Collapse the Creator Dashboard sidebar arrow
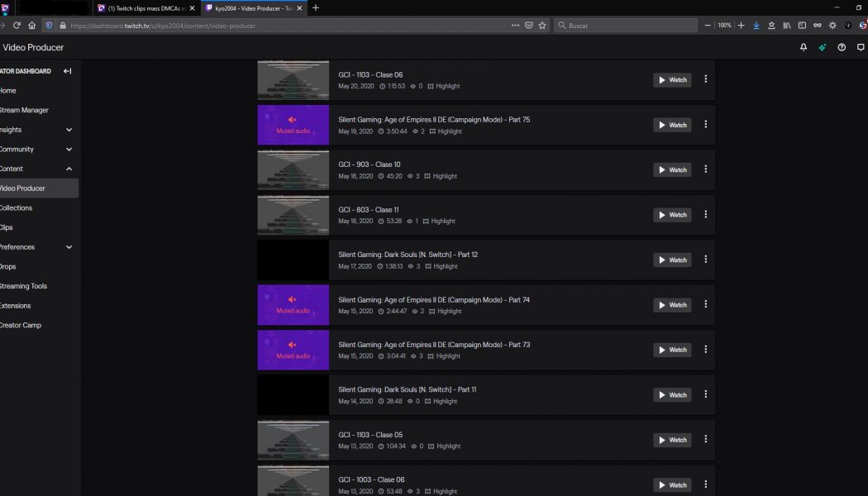Screen dimensions: 868x496 (x=66, y=71)
